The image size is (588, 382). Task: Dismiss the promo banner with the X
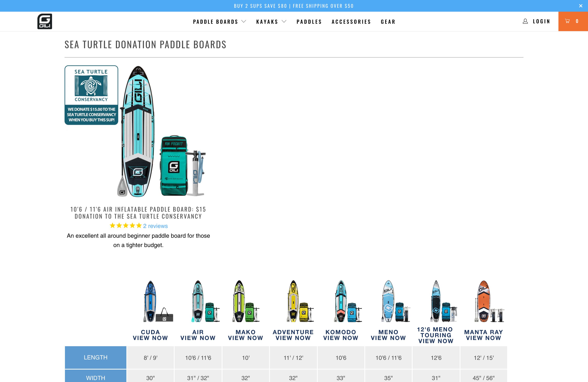click(580, 6)
